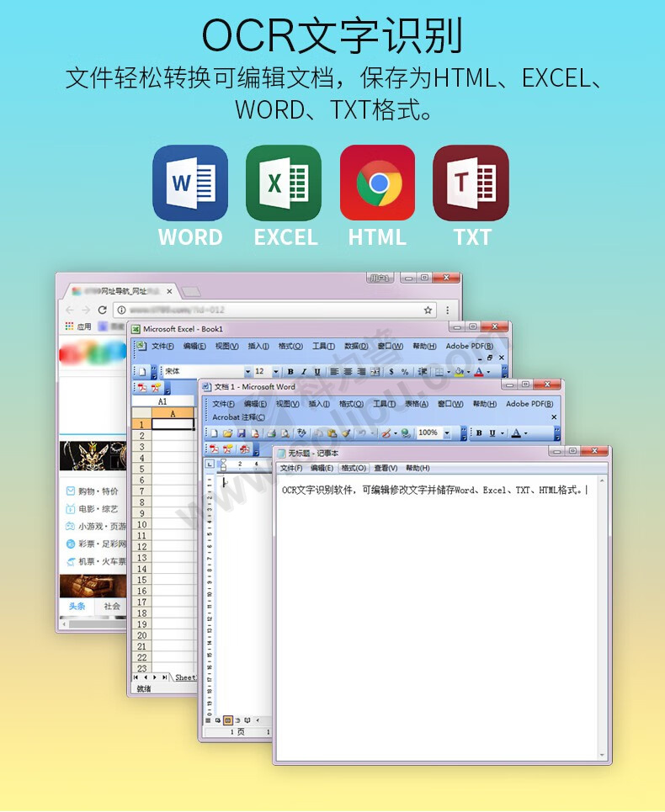Click the Save icon in Word toolbar

pos(242,433)
